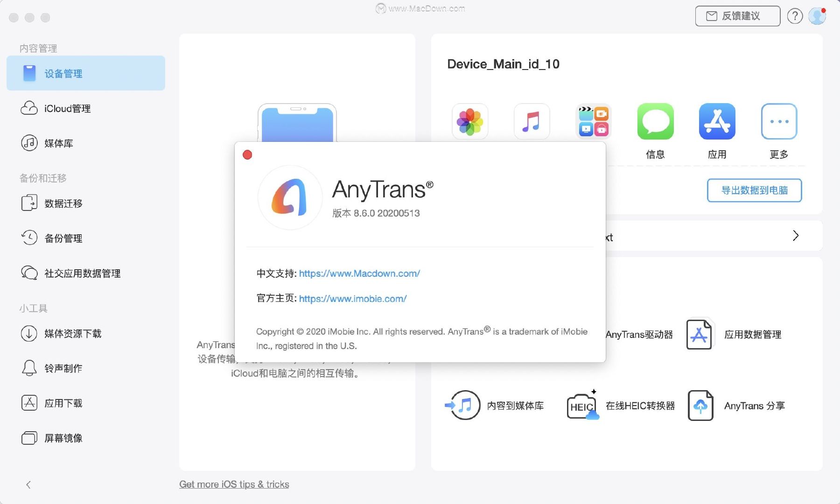Click the AnyTrans 分享 cloud upload icon
The image size is (840, 504).
(700, 405)
